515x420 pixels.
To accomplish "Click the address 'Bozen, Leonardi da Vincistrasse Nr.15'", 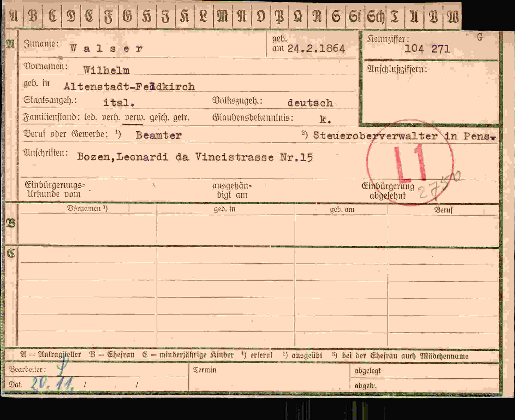I will [195, 157].
